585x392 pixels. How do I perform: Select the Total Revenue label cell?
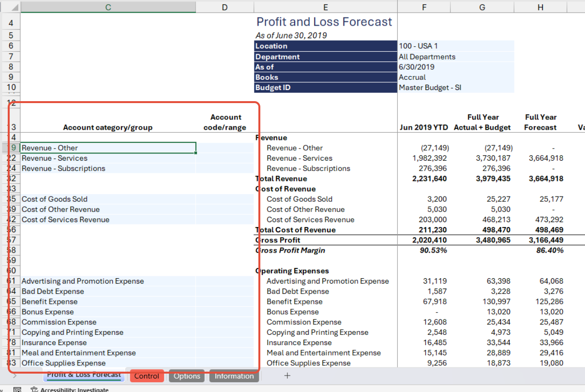click(326, 179)
